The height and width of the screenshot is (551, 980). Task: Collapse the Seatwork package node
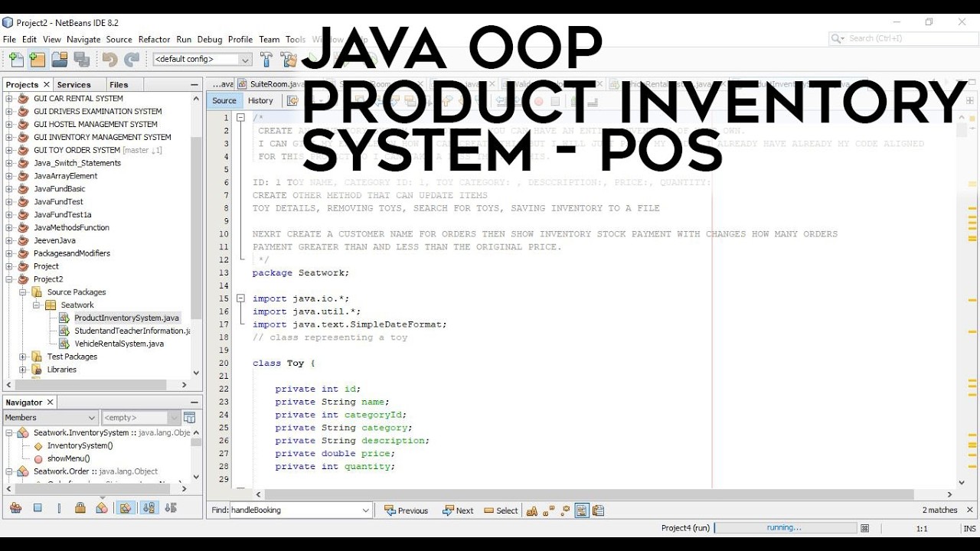pyautogui.click(x=37, y=305)
